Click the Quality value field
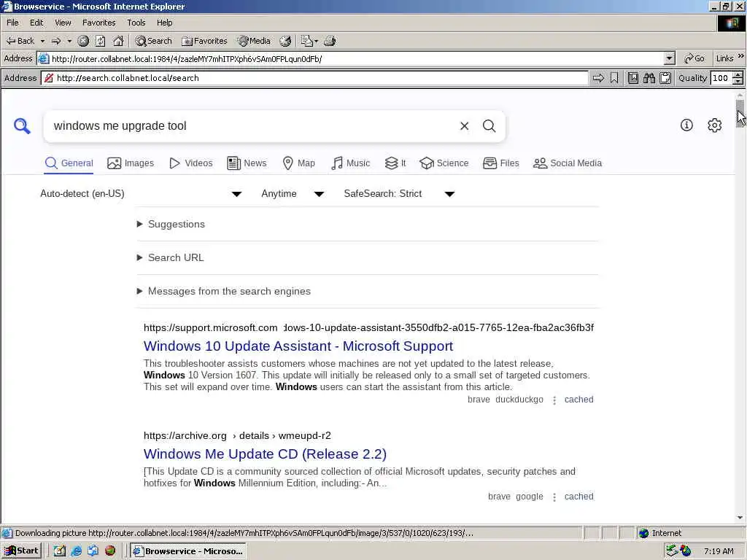The image size is (747, 560). [x=721, y=78]
